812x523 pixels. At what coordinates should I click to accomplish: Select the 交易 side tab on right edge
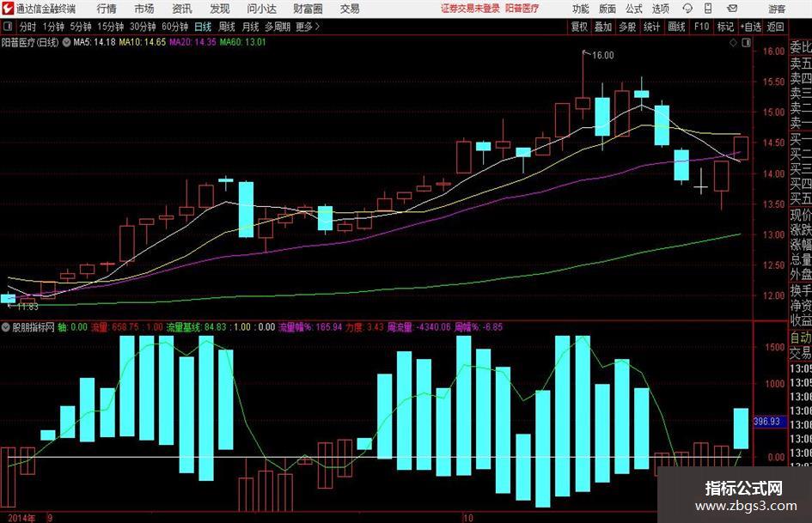click(x=801, y=353)
